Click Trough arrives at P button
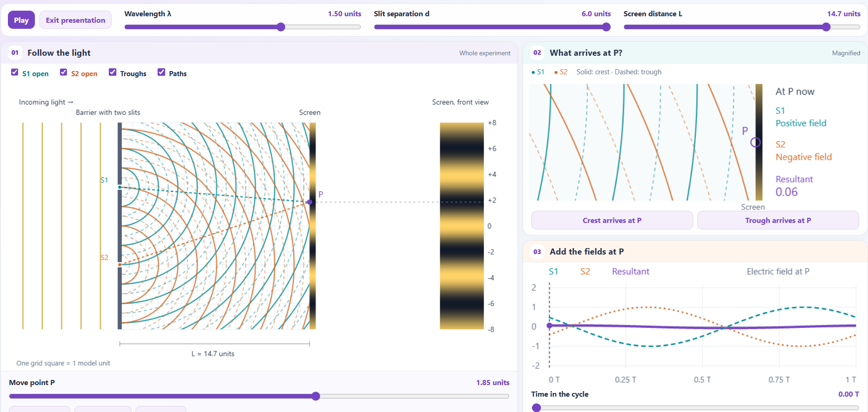Viewport: 868px width, 412px height. (x=778, y=220)
